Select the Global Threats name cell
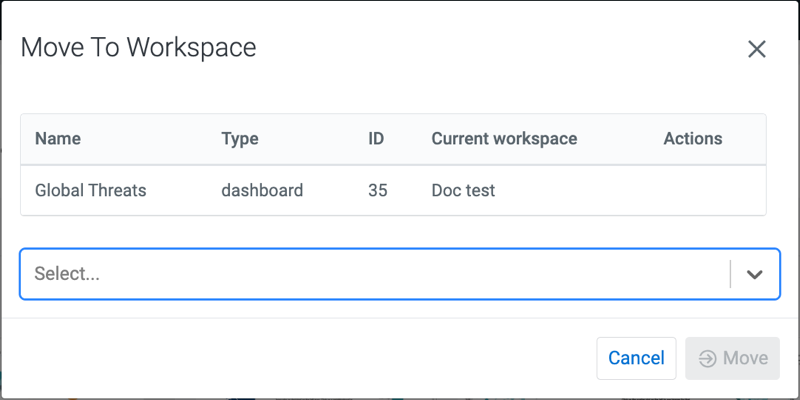Image resolution: width=800 pixels, height=400 pixels. pyautogui.click(x=91, y=190)
